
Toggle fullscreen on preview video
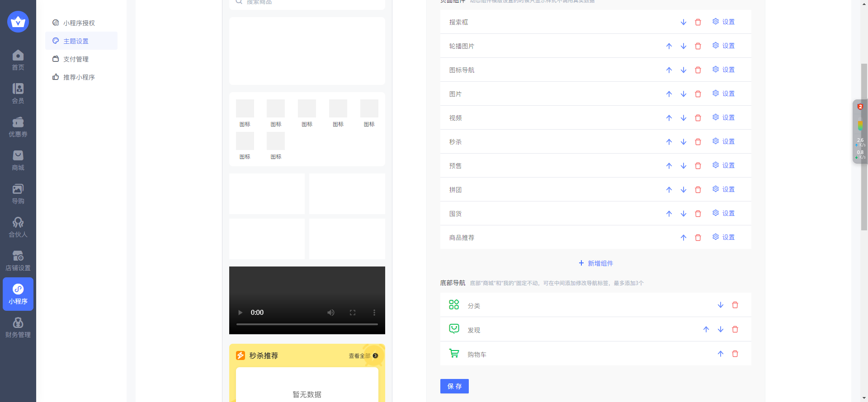click(x=353, y=313)
